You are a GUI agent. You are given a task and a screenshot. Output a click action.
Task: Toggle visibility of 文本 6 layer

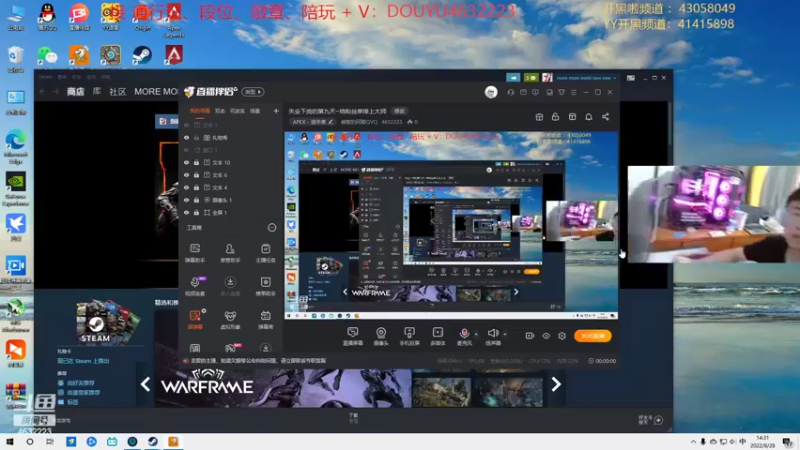[x=187, y=175]
